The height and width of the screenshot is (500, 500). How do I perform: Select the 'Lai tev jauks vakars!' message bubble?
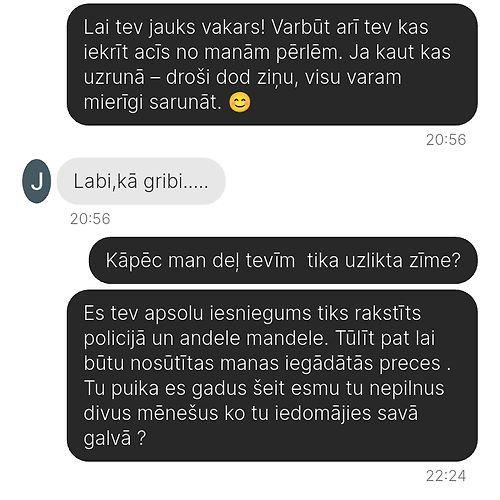(x=272, y=64)
